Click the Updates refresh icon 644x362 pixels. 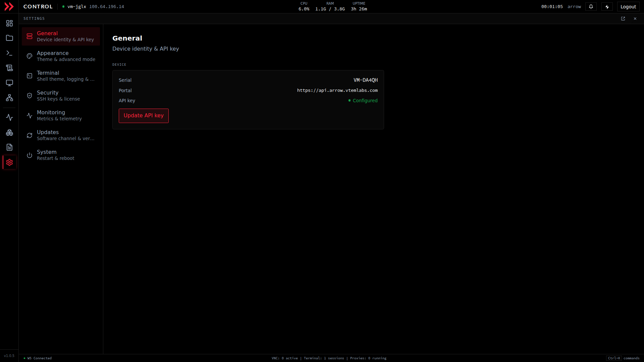pyautogui.click(x=30, y=135)
